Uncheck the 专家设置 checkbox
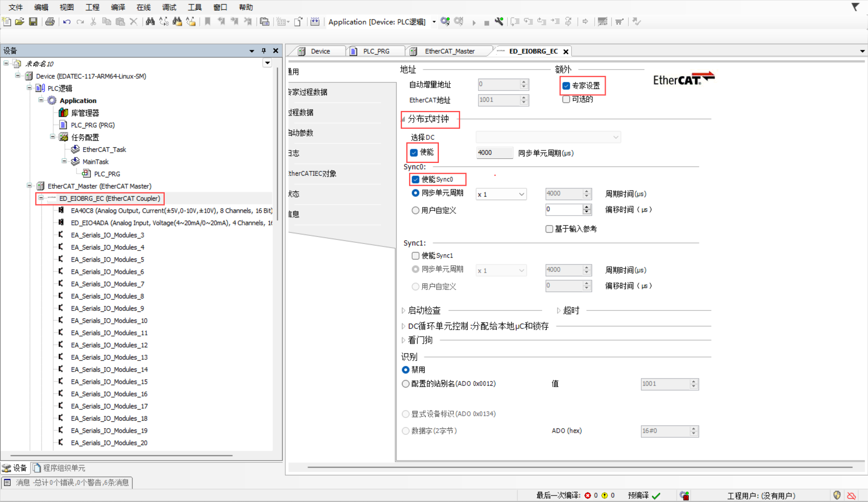Viewport: 868px width, 502px height. tap(566, 86)
